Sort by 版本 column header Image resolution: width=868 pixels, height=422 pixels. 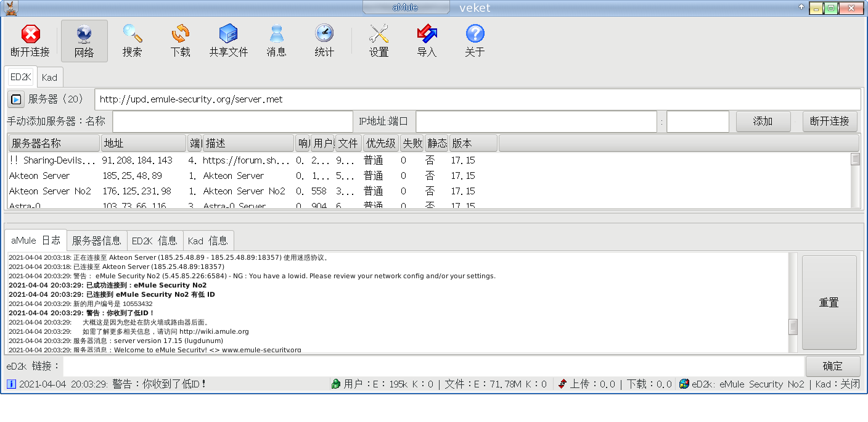coord(473,143)
